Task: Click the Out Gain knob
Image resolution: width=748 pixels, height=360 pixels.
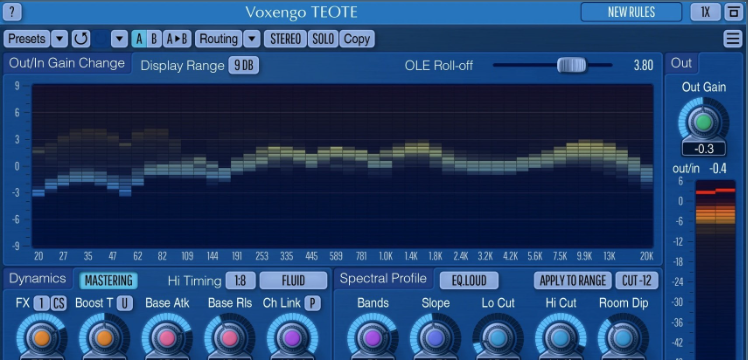Action: [704, 123]
